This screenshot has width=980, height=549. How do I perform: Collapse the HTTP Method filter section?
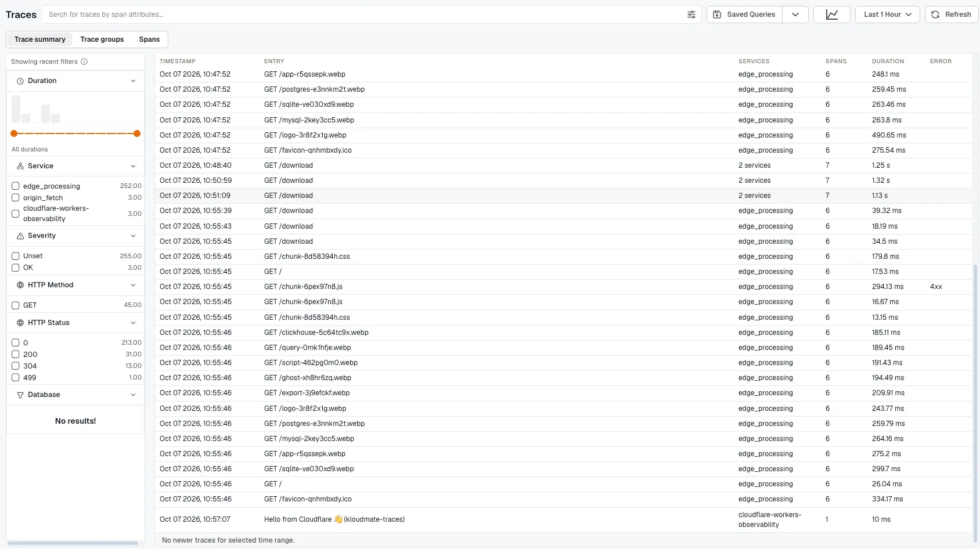(x=133, y=285)
